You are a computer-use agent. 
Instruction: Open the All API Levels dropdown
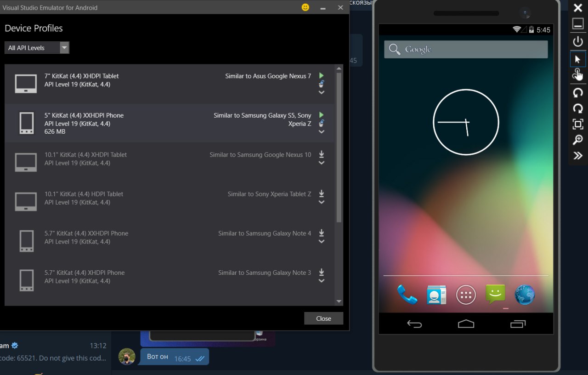point(37,48)
